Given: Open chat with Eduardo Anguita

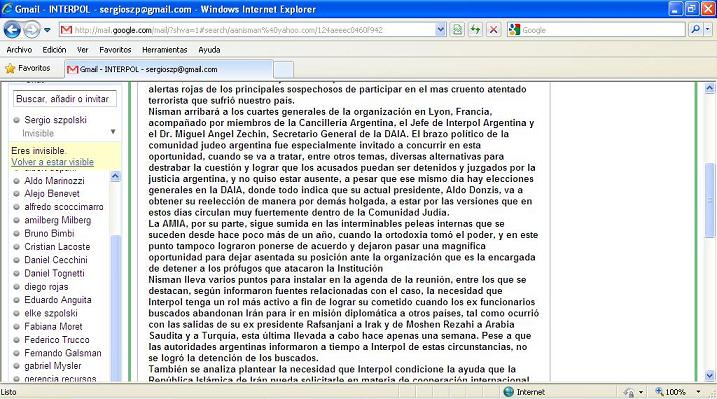Looking at the screenshot, I should pyautogui.click(x=58, y=300).
